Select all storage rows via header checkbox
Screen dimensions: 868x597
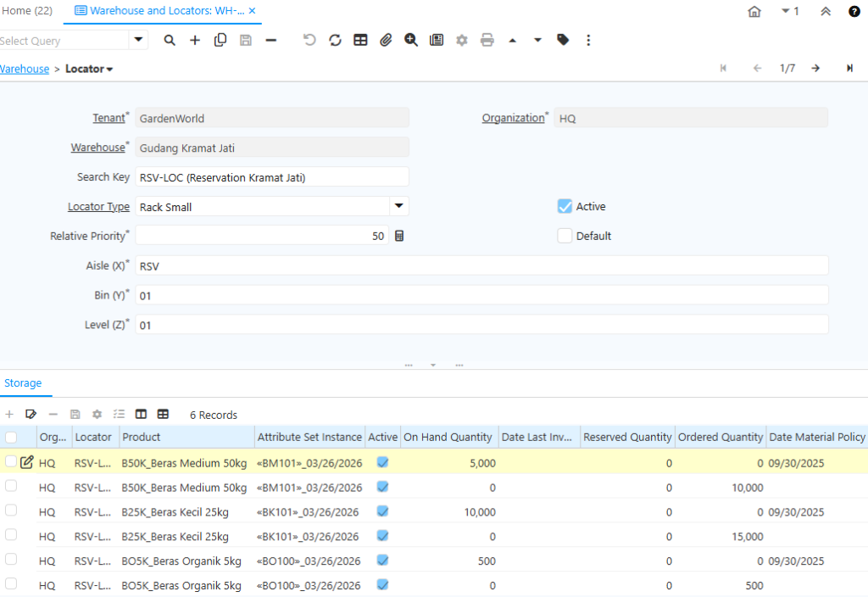tap(11, 438)
